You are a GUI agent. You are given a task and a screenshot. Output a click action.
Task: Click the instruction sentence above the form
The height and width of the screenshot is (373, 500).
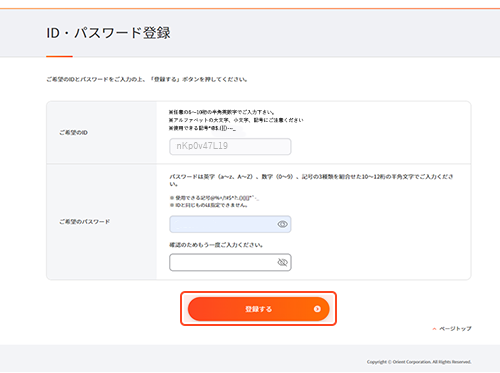147,79
